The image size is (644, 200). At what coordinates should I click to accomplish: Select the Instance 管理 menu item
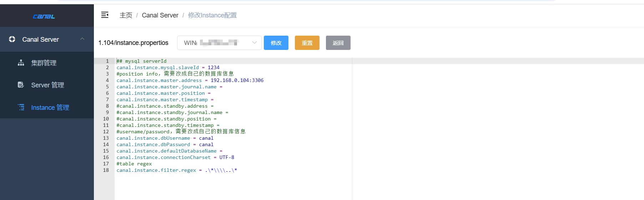[x=47, y=107]
